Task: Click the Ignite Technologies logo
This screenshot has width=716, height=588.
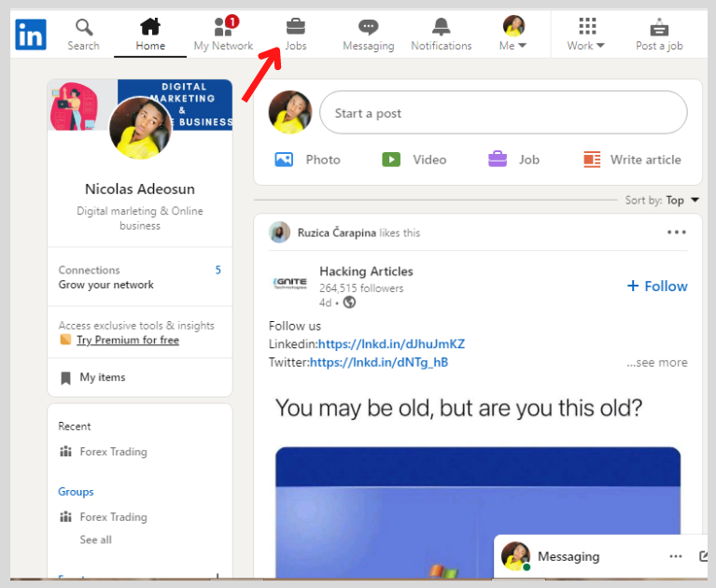Action: 290,284
